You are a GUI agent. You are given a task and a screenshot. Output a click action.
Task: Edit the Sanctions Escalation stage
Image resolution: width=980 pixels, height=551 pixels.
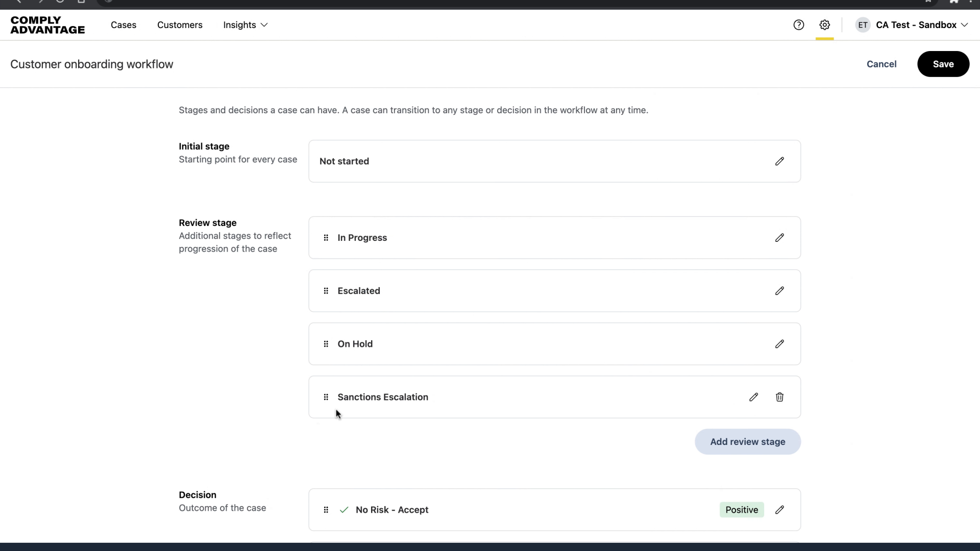753,397
